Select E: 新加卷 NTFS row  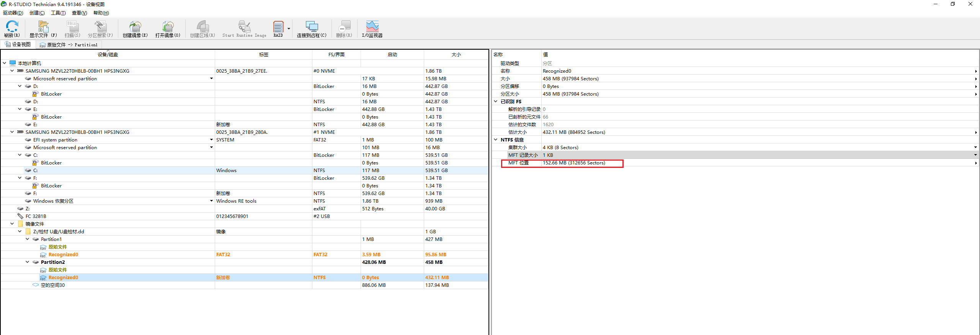244,124
